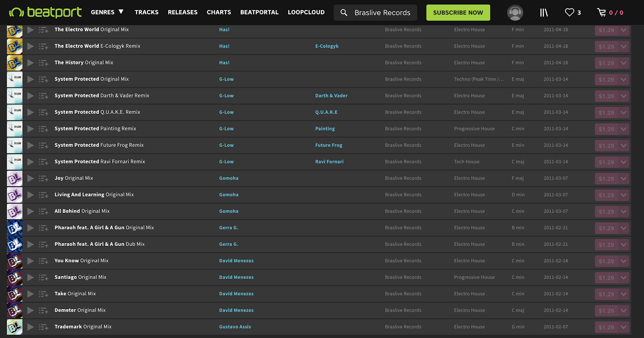Add The Electro World Original Mix to queue
The image size is (644, 338).
click(43, 30)
